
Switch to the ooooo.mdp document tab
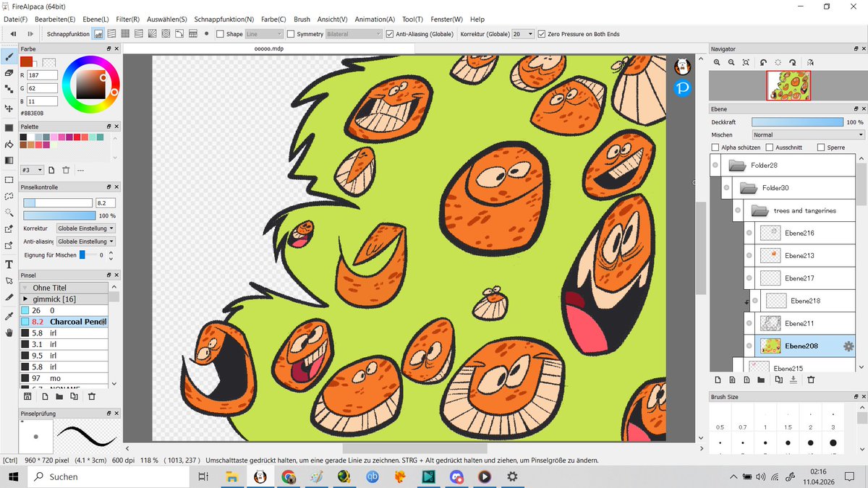click(268, 48)
